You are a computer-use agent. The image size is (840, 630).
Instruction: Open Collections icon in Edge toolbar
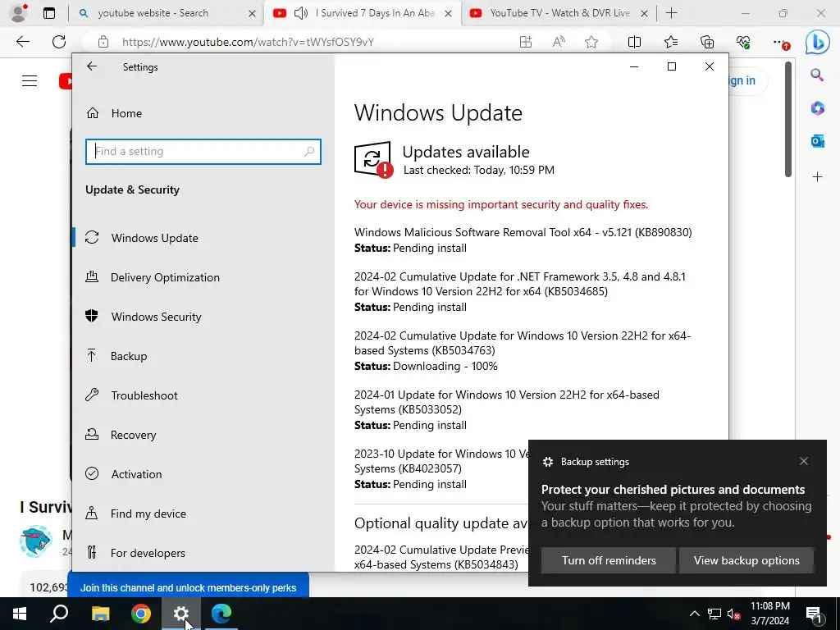[707, 42]
